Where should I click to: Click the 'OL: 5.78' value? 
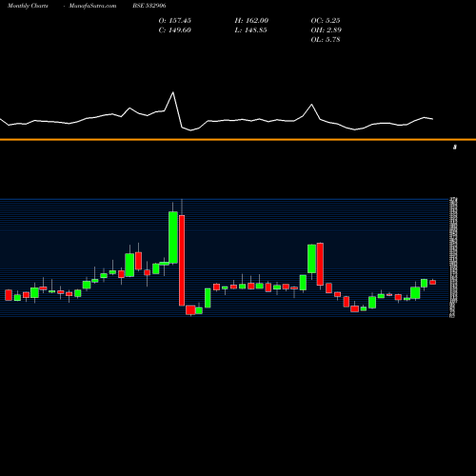tap(326, 40)
